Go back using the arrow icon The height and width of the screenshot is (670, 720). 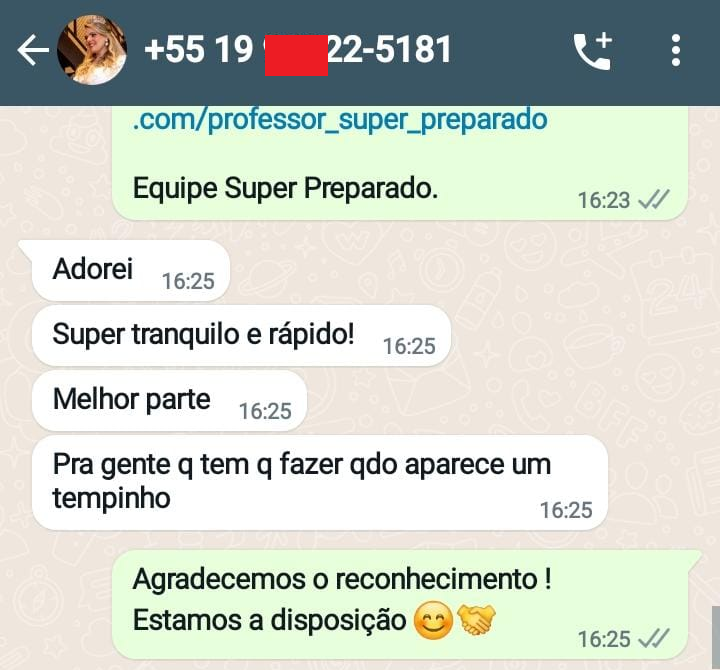33,50
